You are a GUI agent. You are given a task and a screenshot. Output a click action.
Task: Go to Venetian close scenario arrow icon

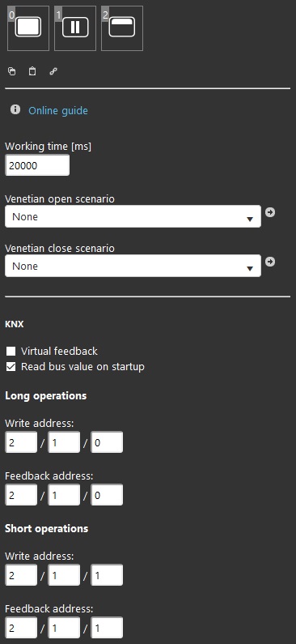click(270, 262)
